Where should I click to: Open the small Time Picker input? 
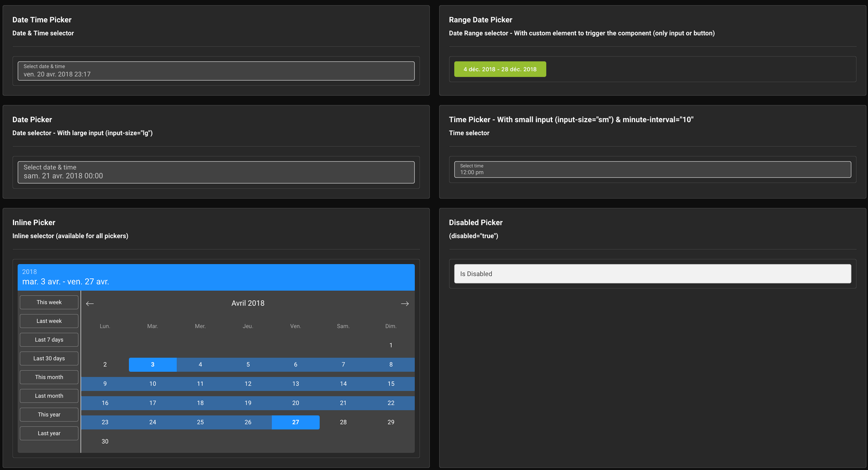pos(652,169)
